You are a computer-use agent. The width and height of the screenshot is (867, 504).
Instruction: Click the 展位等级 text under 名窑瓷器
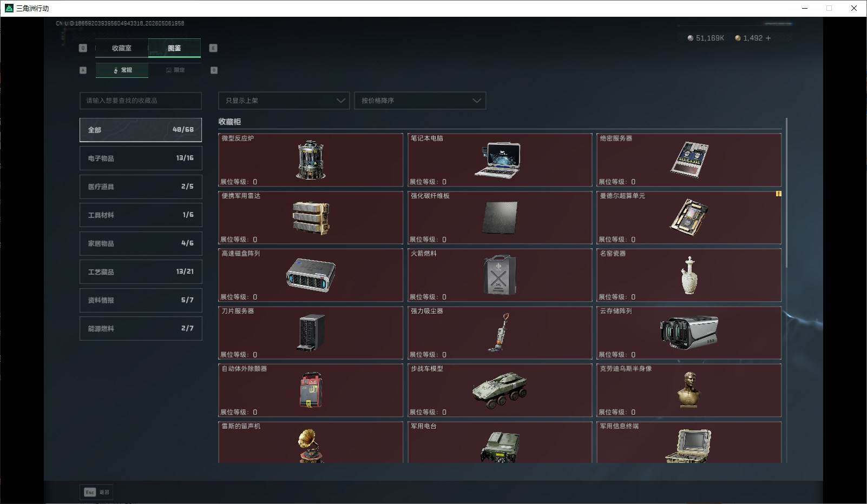[x=617, y=297]
